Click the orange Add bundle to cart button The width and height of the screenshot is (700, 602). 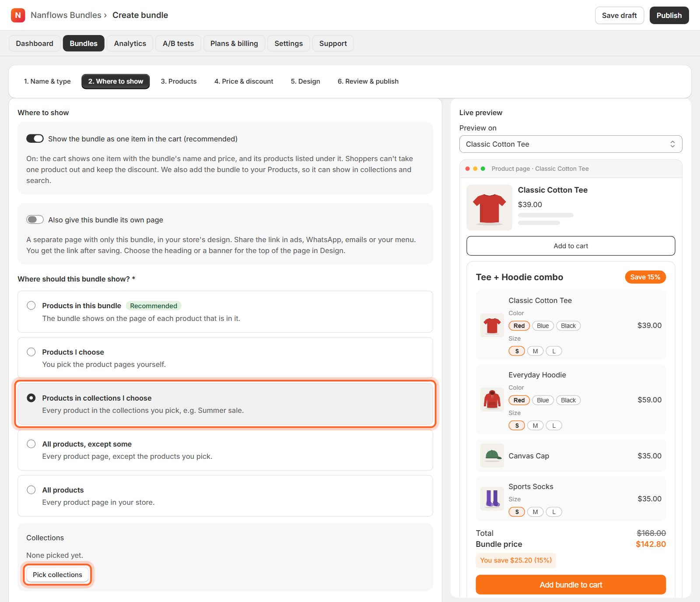click(x=570, y=584)
